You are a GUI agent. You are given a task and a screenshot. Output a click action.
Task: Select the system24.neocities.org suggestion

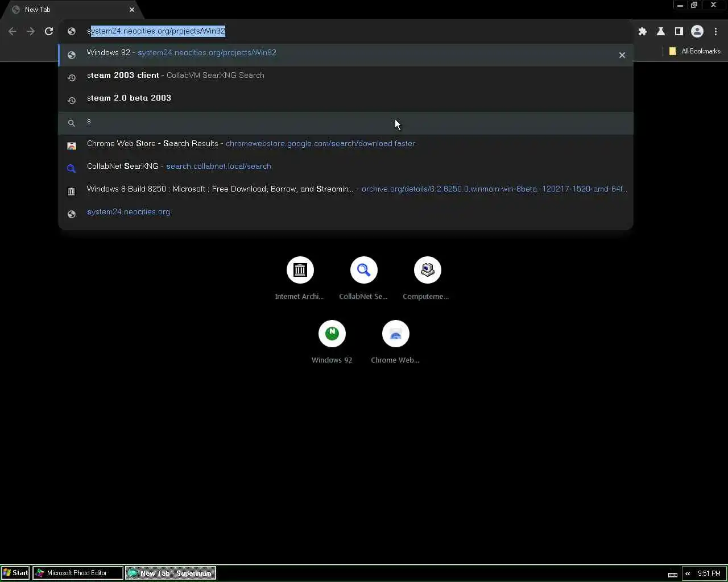click(345, 214)
